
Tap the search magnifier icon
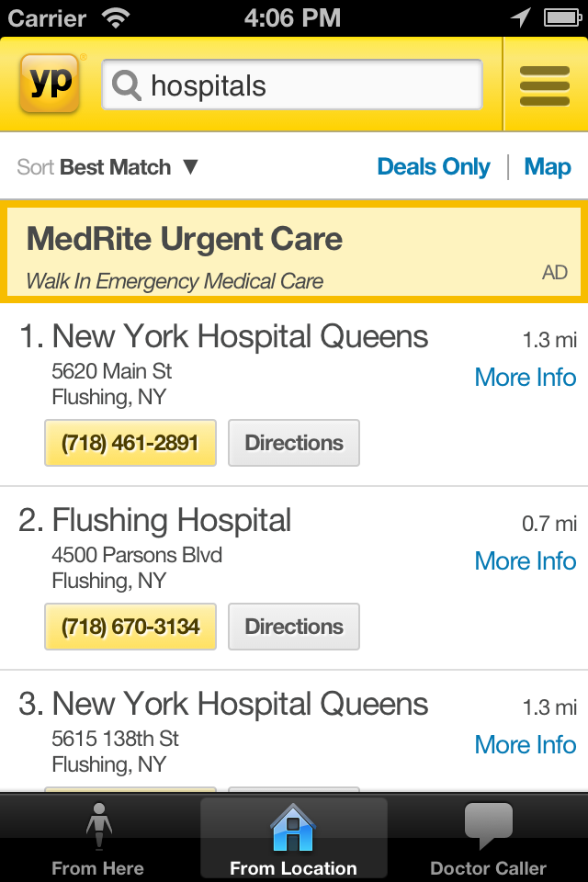pyautogui.click(x=127, y=85)
